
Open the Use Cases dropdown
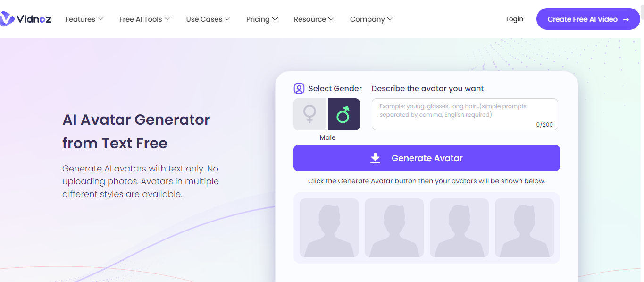click(208, 19)
